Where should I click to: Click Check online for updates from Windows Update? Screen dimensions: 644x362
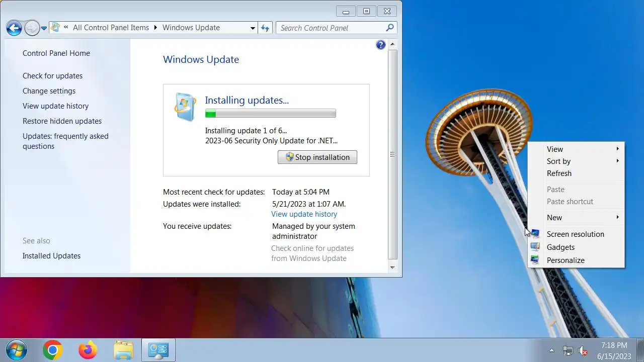312,253
